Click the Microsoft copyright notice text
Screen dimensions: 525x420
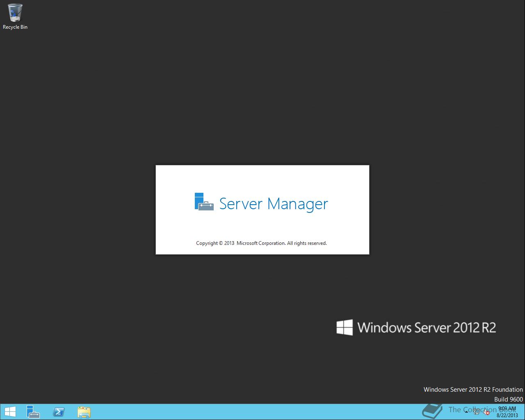click(262, 243)
